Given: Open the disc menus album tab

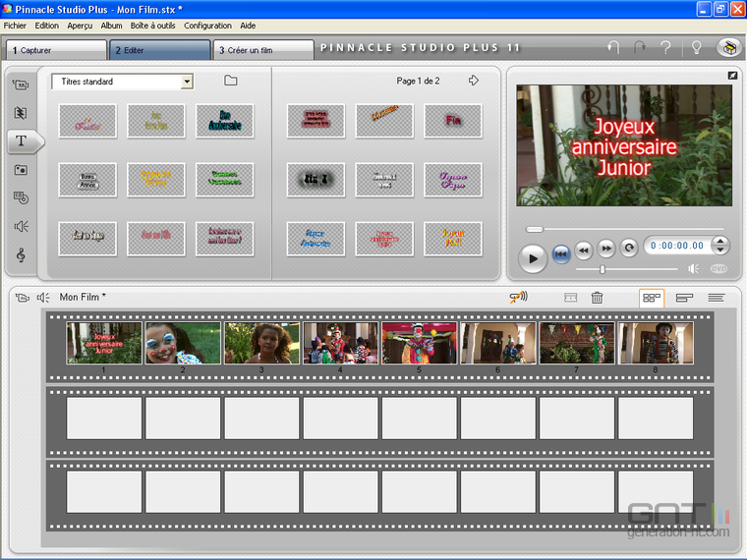Looking at the screenshot, I should (x=21, y=197).
